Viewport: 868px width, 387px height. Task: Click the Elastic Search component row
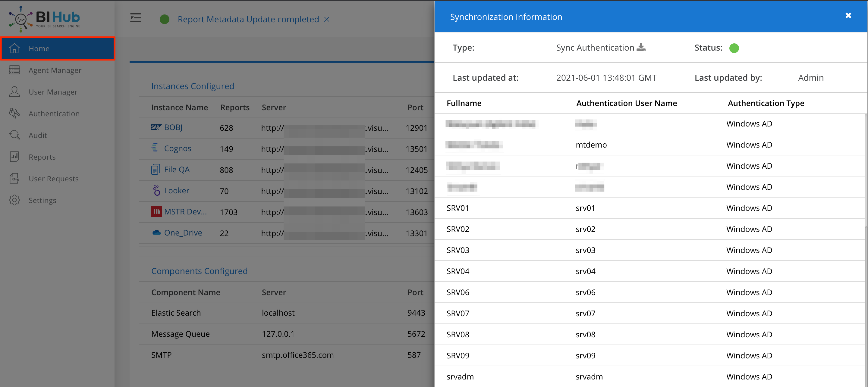click(286, 313)
